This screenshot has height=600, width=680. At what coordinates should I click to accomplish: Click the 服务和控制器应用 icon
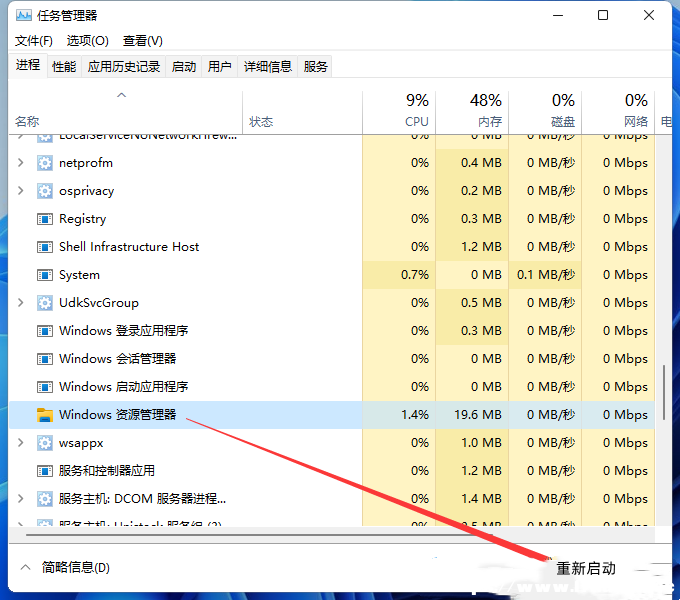click(x=45, y=471)
